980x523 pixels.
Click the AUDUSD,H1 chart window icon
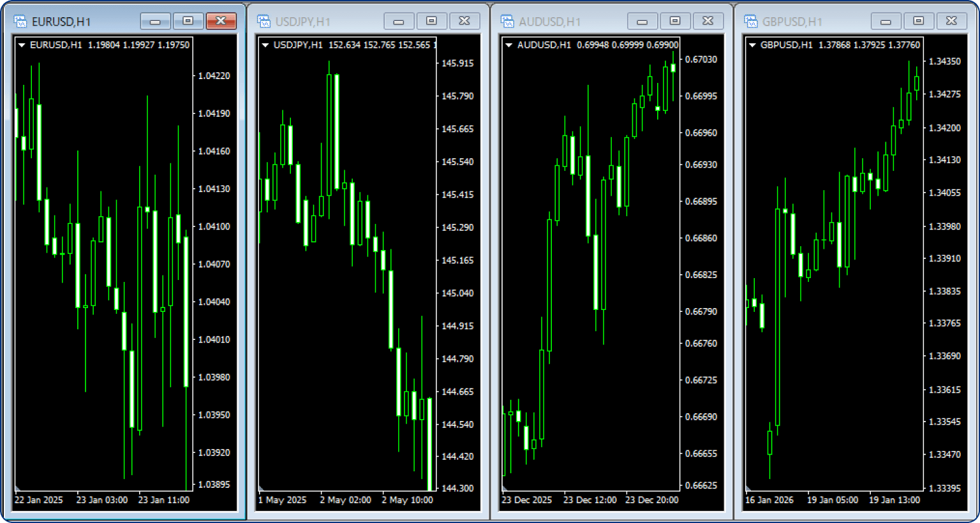(507, 22)
